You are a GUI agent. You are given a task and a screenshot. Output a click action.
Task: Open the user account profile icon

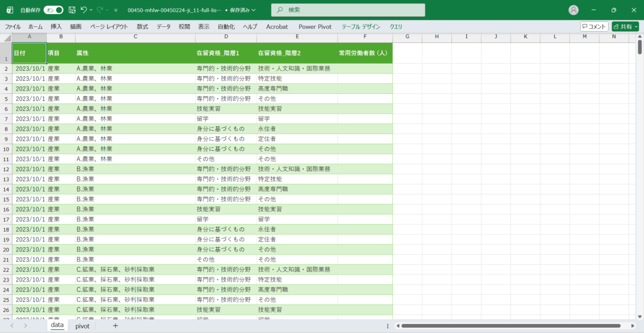coord(574,10)
